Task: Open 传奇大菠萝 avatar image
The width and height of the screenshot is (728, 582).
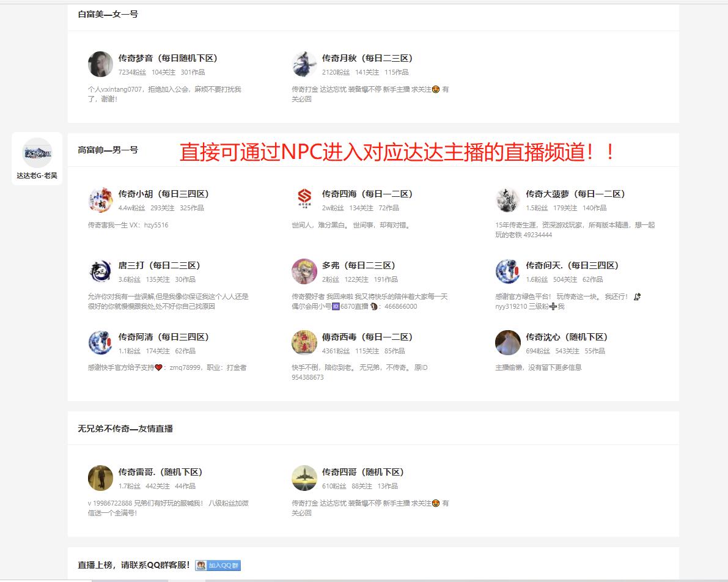Action: pos(508,200)
